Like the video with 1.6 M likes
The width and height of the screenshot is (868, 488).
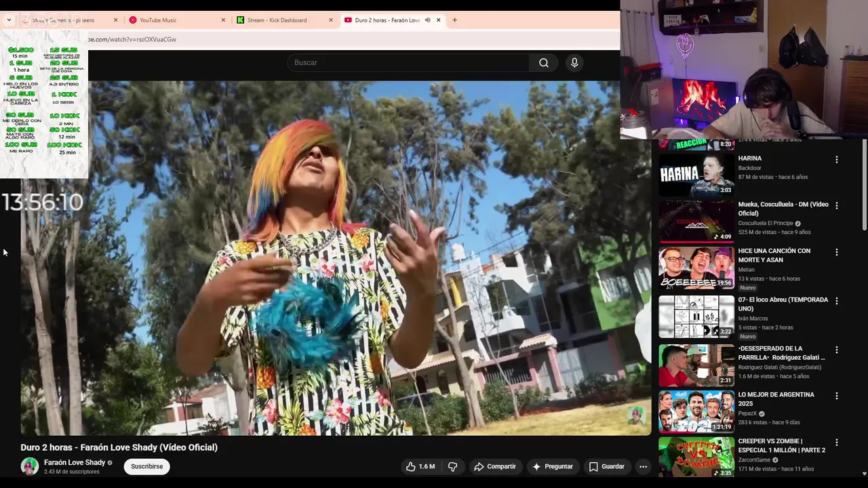[x=420, y=466]
